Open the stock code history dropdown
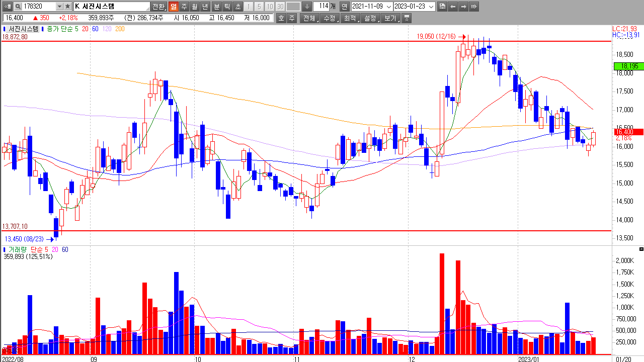This screenshot has height=362, width=644. click(59, 7)
